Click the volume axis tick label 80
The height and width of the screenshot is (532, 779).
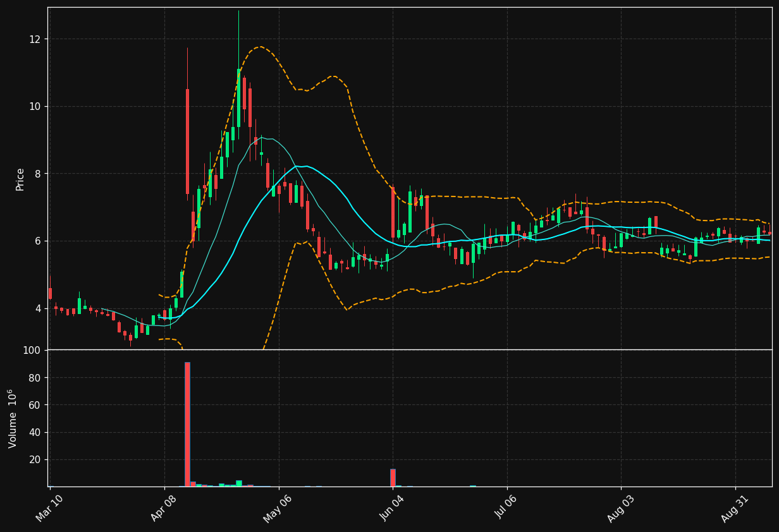point(34,378)
